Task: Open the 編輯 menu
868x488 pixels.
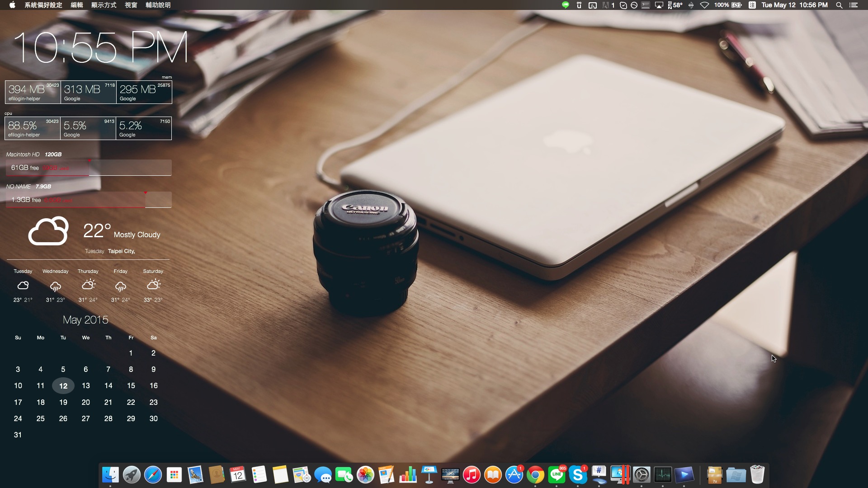Action: [77, 5]
